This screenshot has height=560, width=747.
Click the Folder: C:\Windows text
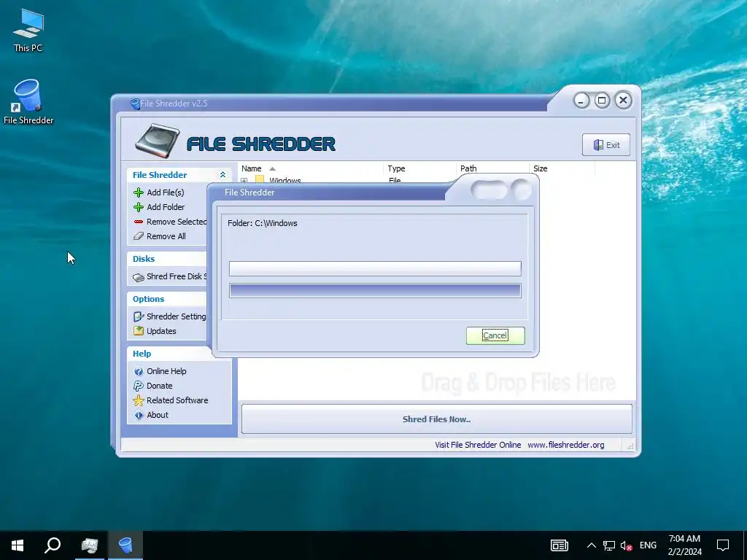coord(263,223)
